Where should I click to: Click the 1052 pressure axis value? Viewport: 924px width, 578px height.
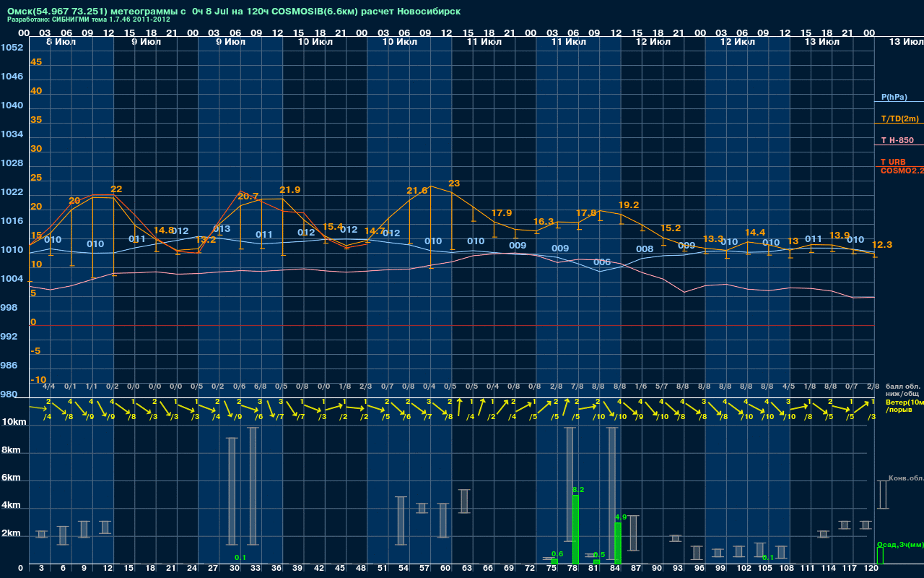tap(11, 48)
